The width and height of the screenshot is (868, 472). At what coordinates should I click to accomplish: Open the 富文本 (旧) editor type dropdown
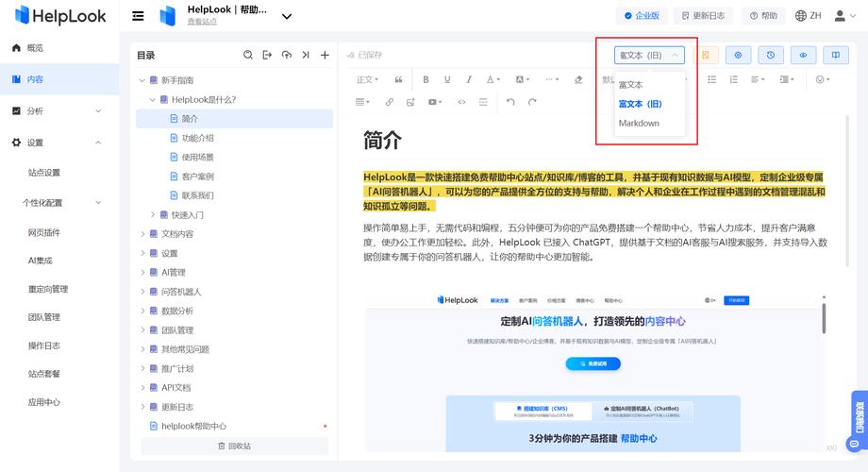click(649, 55)
